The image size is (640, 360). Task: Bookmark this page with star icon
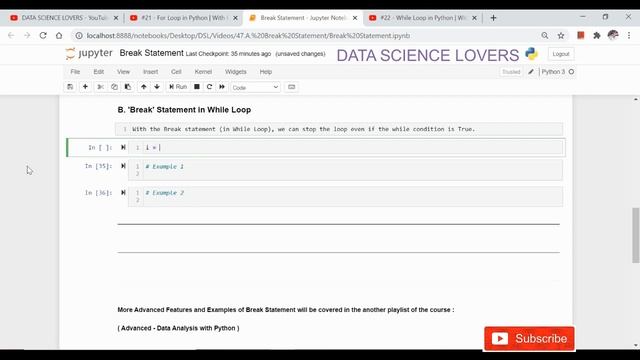[x=561, y=36]
